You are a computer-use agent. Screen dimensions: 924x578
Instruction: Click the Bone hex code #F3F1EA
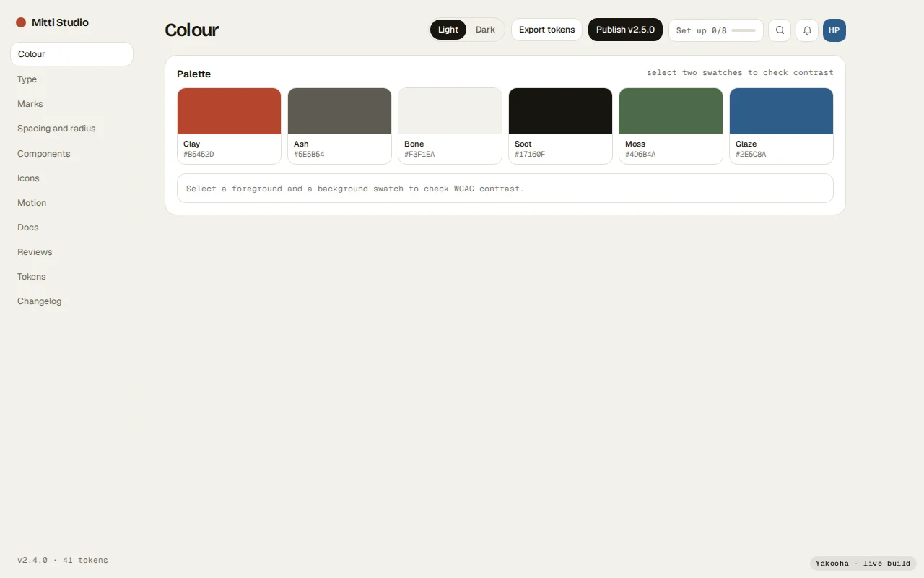coord(419,155)
